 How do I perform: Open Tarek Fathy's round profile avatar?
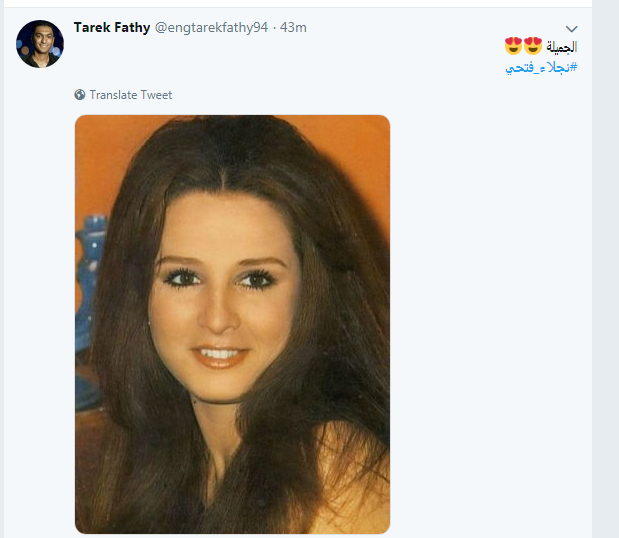point(39,44)
